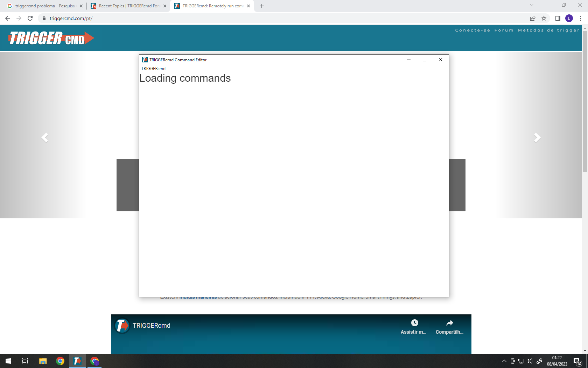Viewport: 588px width, 368px height.
Task: Close the TRIGGERcmd Remotely run commands tab
Action: click(248, 6)
